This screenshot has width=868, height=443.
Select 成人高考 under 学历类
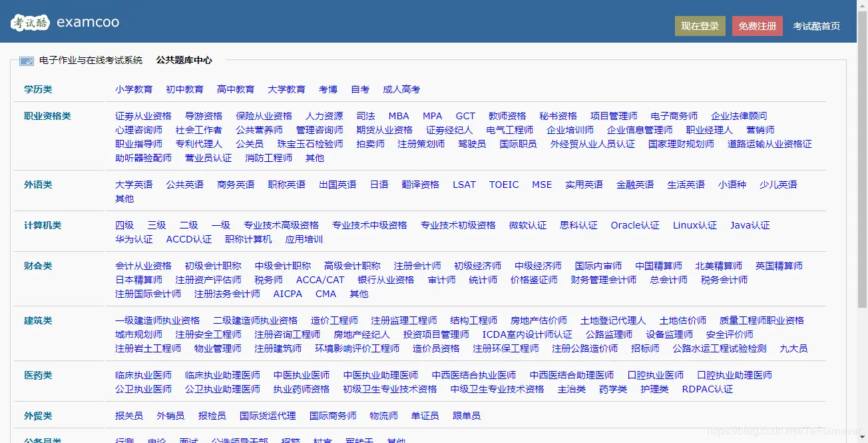[401, 89]
